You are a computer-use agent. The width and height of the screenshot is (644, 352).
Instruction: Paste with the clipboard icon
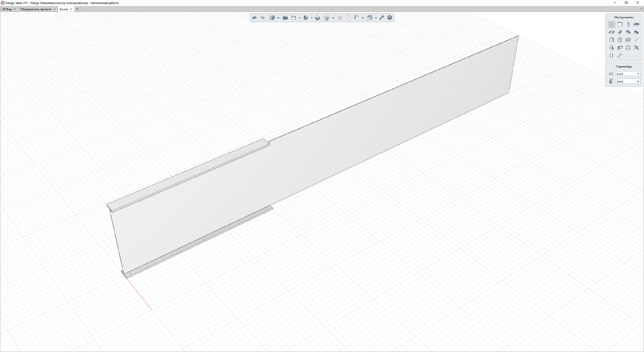click(x=356, y=18)
